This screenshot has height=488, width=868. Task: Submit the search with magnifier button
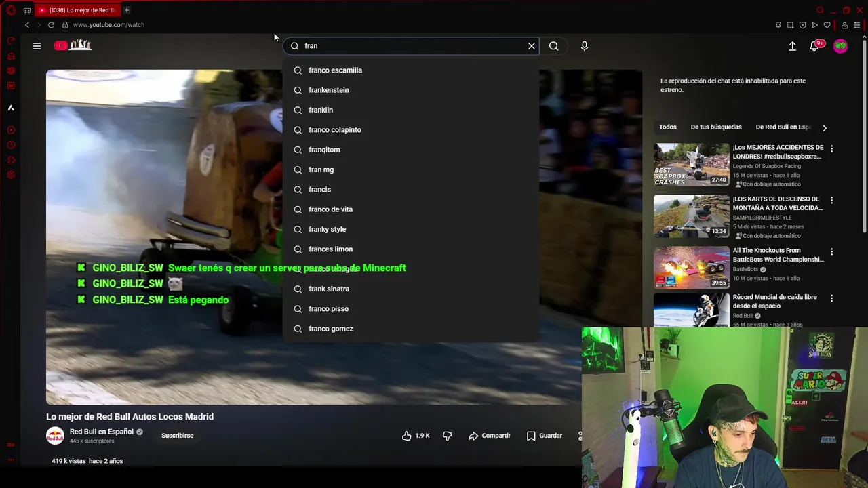pos(554,46)
